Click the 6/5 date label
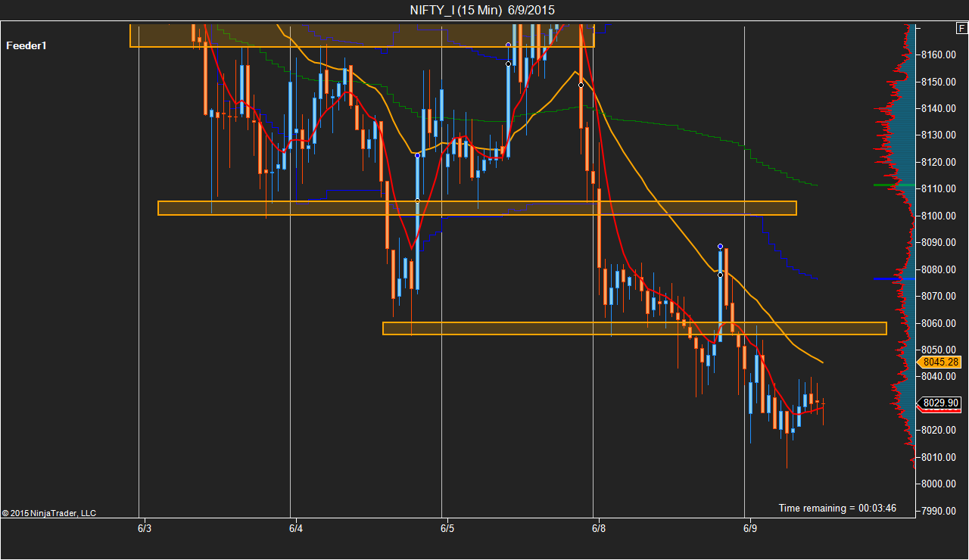 pos(447,527)
